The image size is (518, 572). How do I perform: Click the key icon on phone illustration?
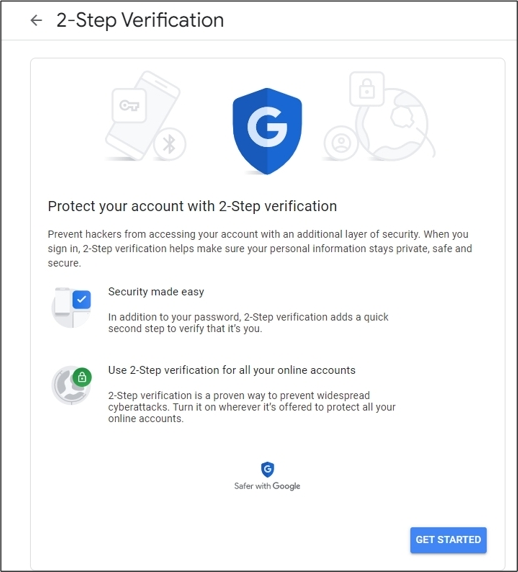(129, 105)
